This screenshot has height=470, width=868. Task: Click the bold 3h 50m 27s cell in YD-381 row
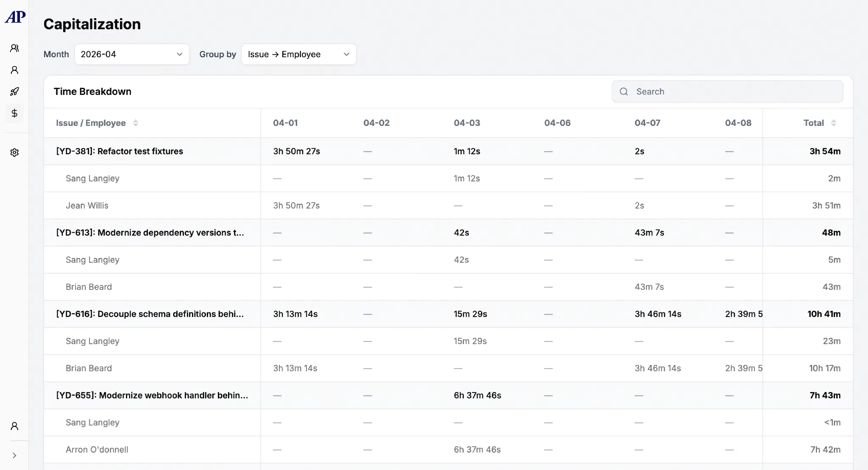point(296,151)
